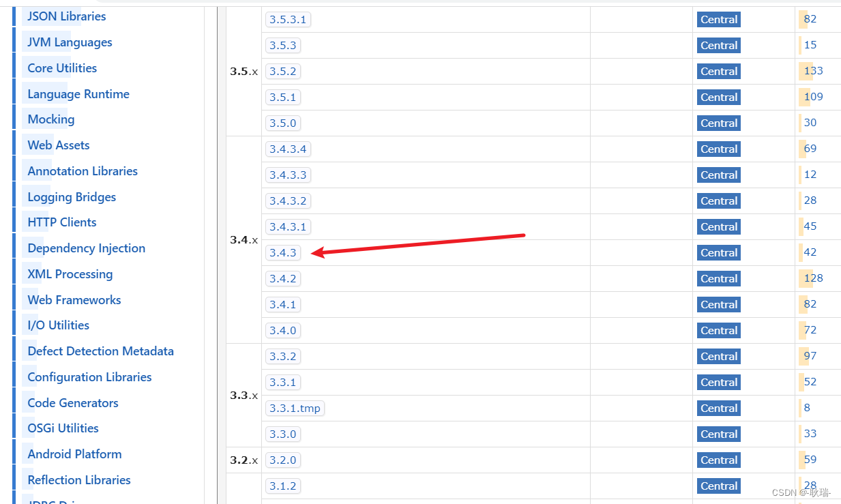Open version 3.4.3.2 page
This screenshot has height=504, width=841.
(288, 201)
